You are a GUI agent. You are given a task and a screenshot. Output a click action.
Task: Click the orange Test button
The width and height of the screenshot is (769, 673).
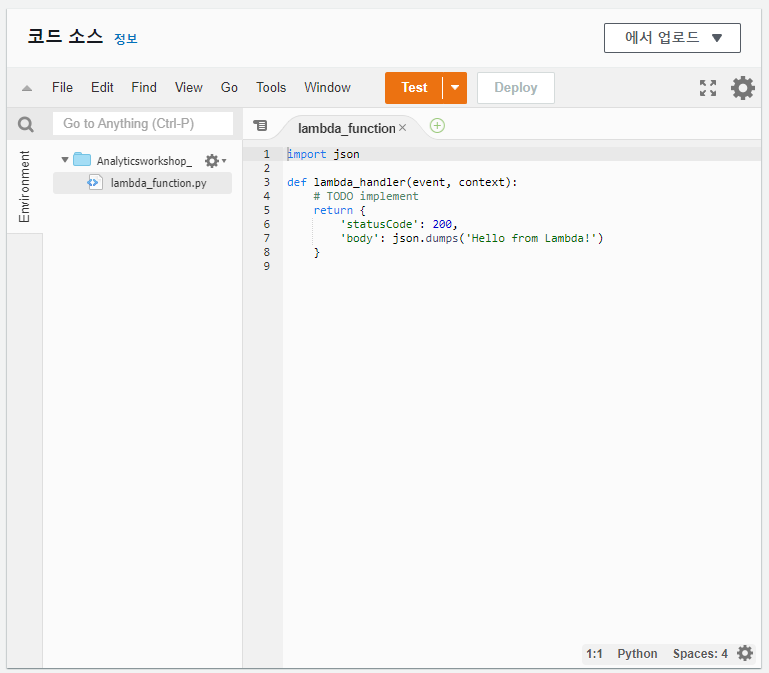414,88
